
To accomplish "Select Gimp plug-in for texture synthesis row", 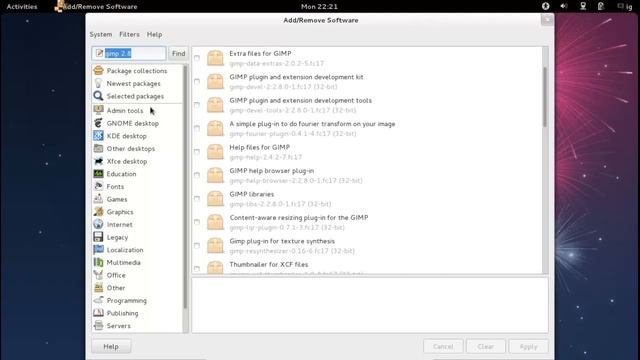I will point(367,246).
